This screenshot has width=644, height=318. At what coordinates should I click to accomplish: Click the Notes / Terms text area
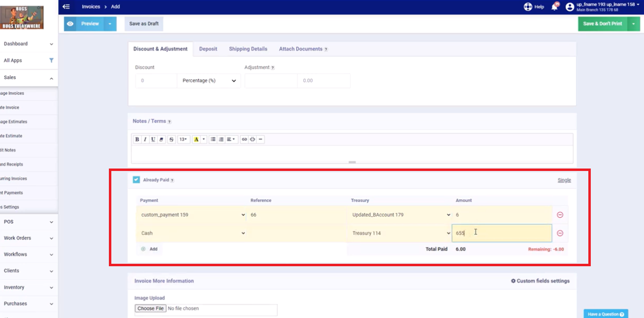352,154
